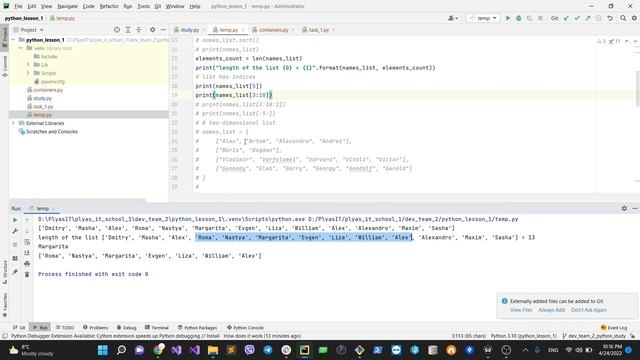The image size is (640, 360).
Task: Toggle soft-wrap icon in Run panel
Action: tap(27, 242)
